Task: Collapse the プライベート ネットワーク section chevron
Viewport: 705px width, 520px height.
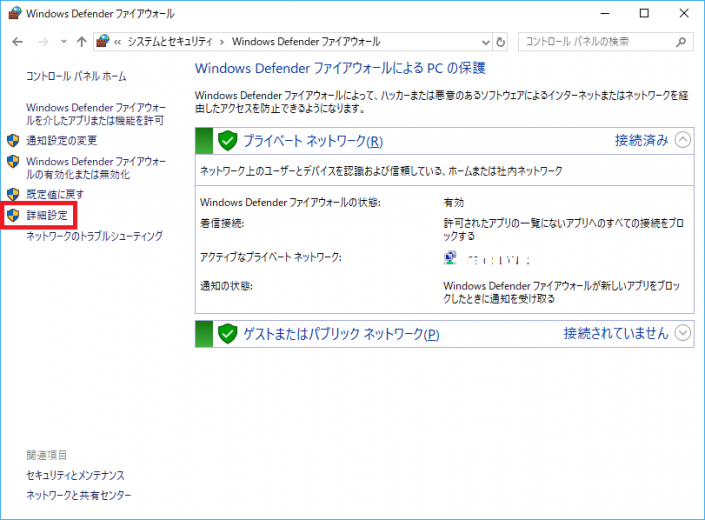Action: point(683,140)
